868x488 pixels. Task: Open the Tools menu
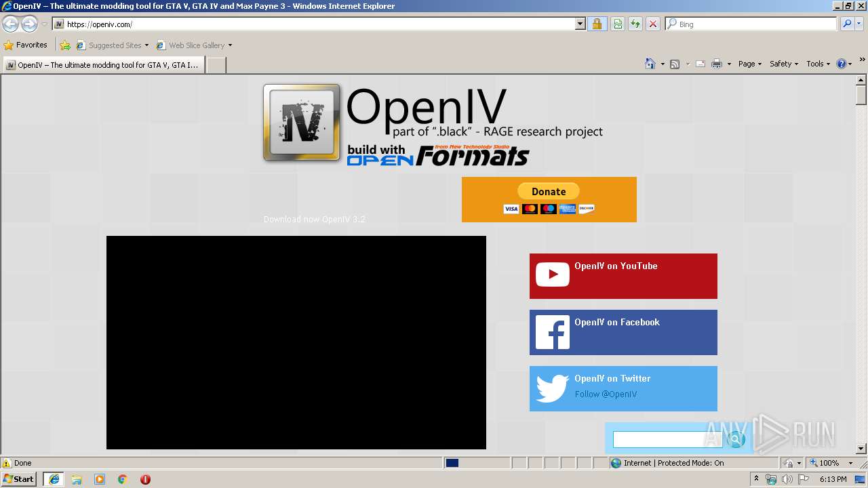818,64
